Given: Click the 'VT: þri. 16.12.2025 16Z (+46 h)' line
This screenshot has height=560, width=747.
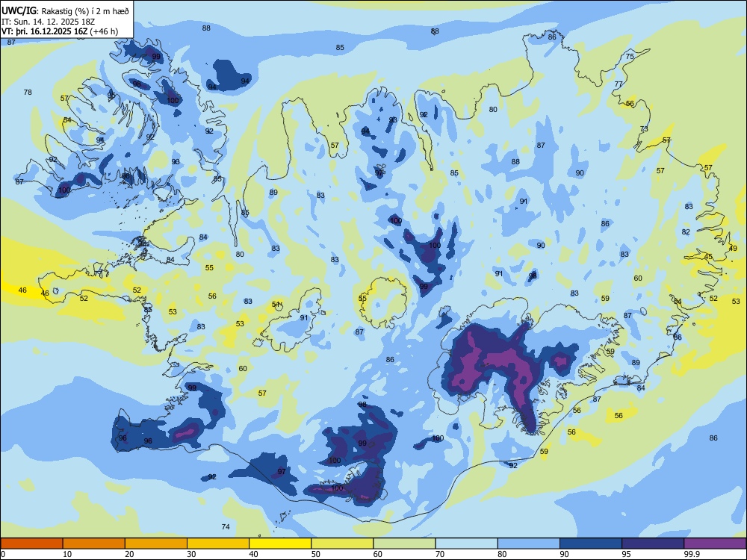Looking at the screenshot, I should point(60,31).
